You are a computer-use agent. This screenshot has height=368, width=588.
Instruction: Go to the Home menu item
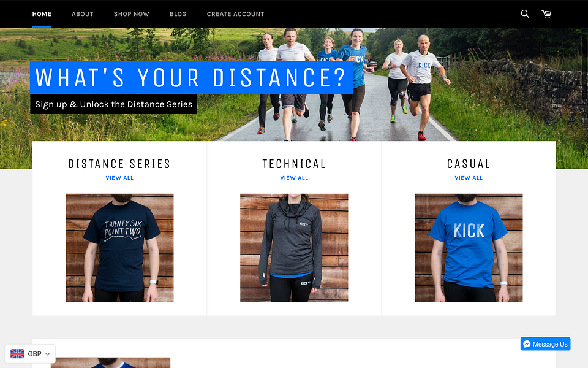(x=42, y=14)
